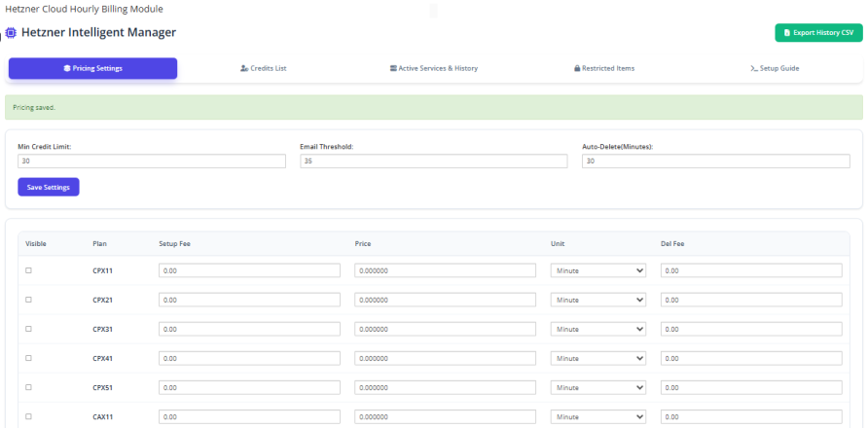
Task: Click the users icon beside Credits List
Action: point(244,69)
